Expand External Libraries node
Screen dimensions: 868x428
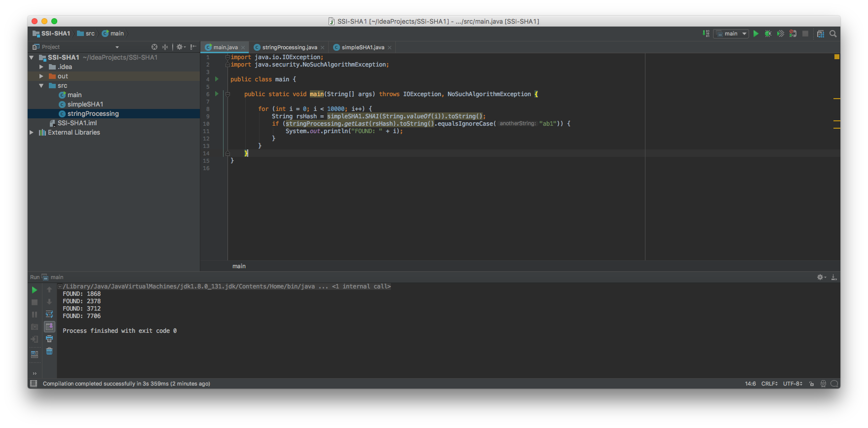32,133
